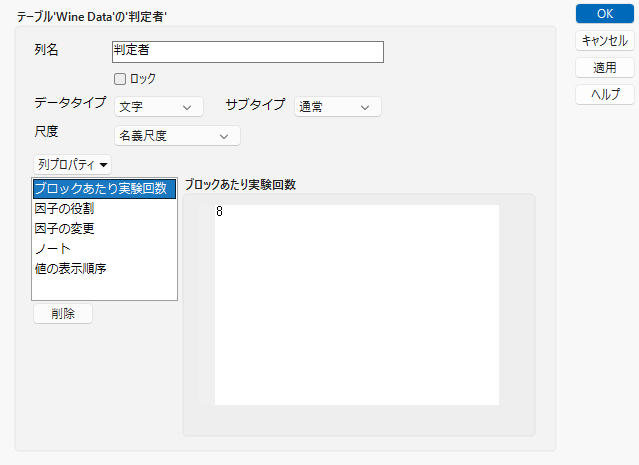
Task: Open the サブタイプ dropdown showing 通常
Action: tap(337, 107)
